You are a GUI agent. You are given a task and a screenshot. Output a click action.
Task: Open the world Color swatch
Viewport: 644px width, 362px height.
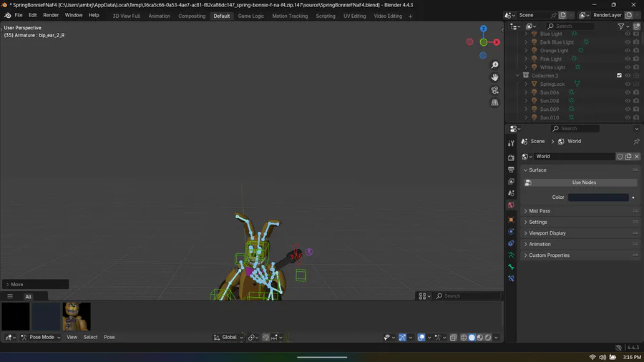pos(598,197)
